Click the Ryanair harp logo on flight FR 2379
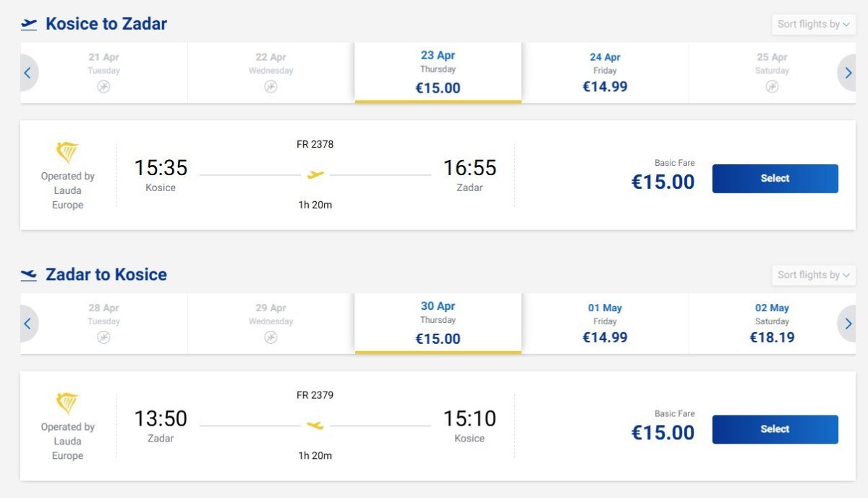 [x=67, y=403]
